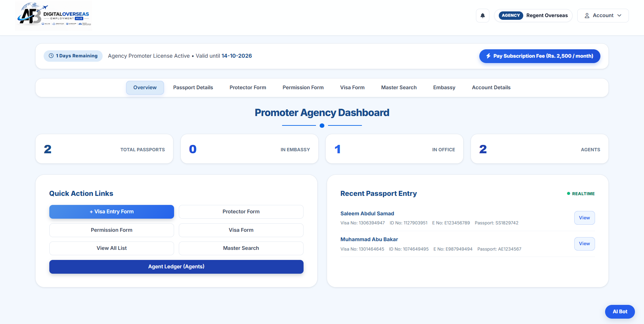
Task: Select the Overview tab
Action: pos(145,88)
